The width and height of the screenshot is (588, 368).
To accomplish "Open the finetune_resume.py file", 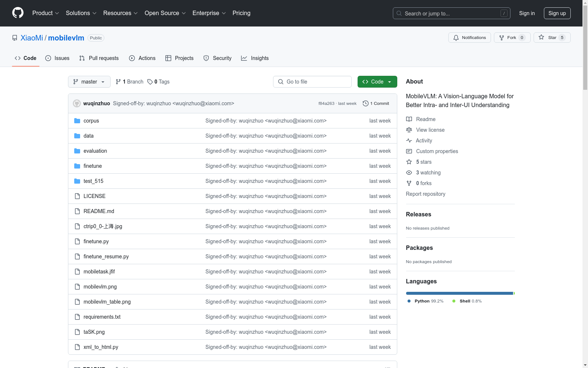I will 106,256.
